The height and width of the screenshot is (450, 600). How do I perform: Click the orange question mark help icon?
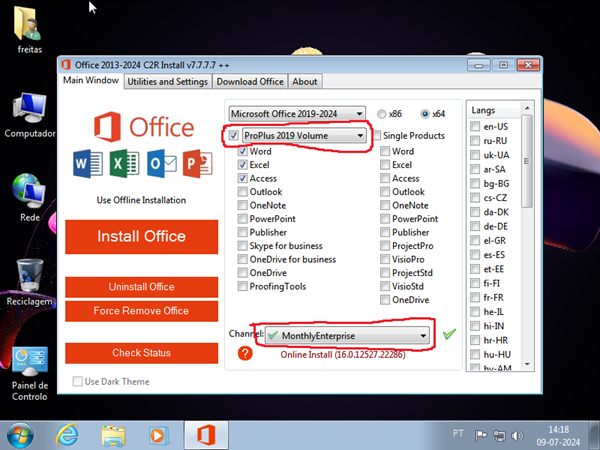coord(245,353)
